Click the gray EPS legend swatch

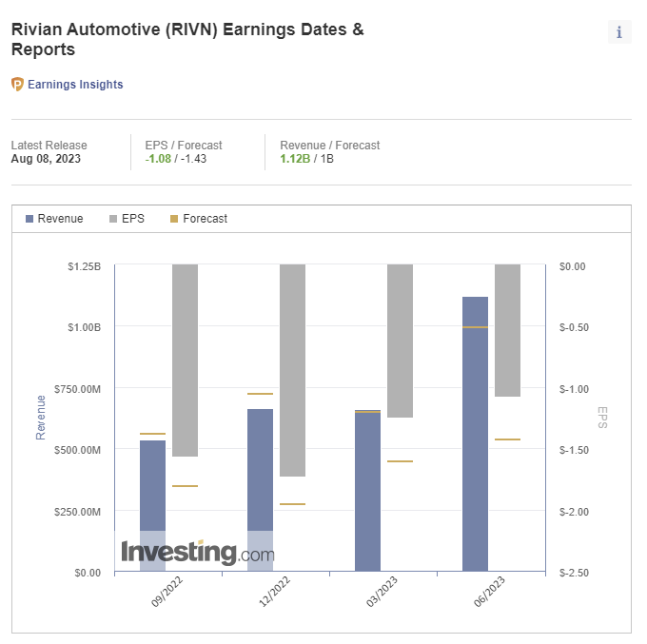tap(113, 219)
